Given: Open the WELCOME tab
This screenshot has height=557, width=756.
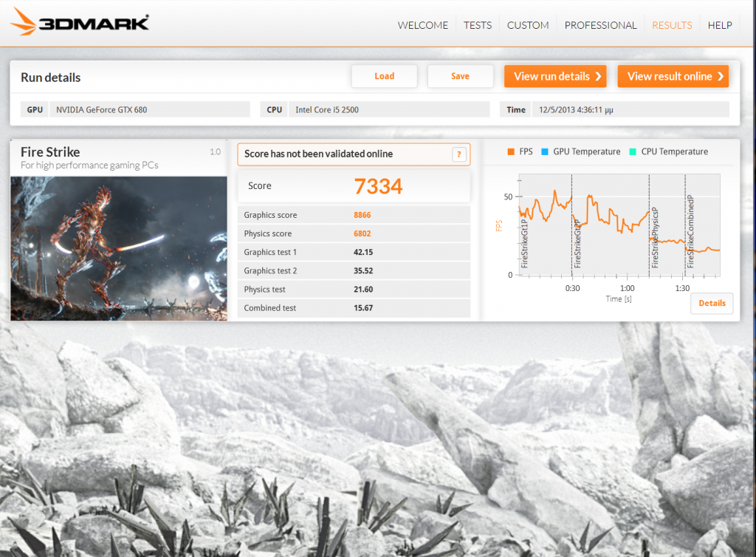Looking at the screenshot, I should 422,25.
